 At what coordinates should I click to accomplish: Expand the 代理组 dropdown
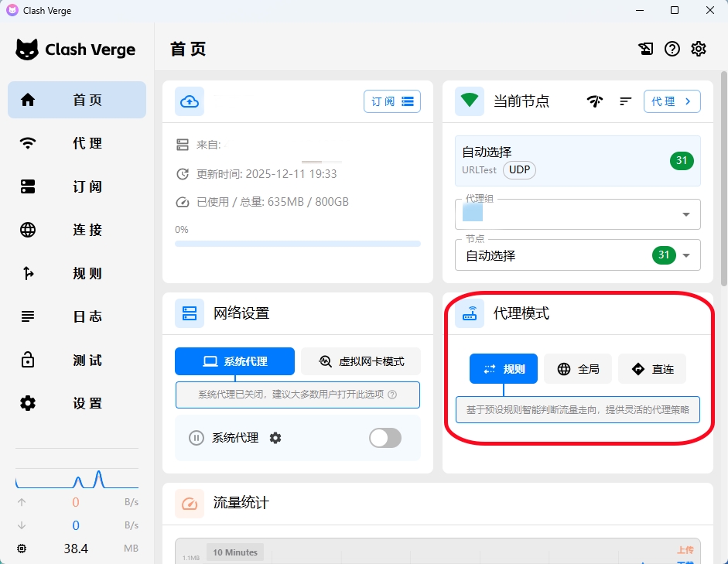point(685,214)
